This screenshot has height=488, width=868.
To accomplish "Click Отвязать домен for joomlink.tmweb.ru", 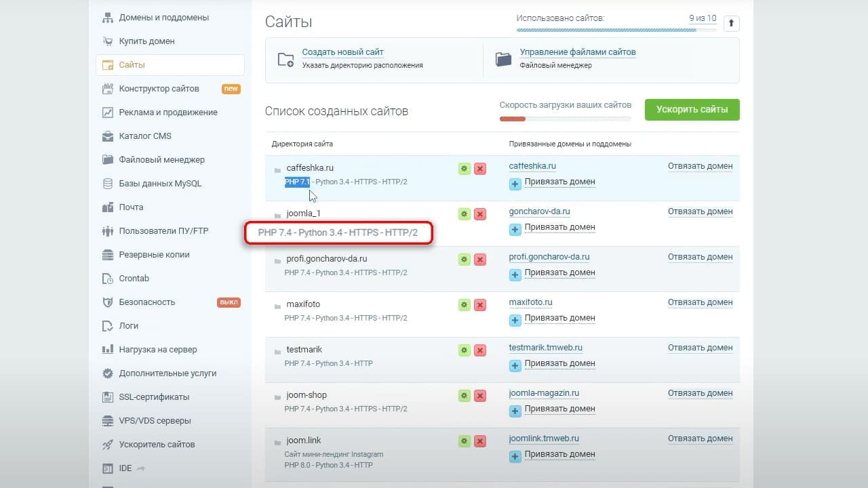I will 700,439.
